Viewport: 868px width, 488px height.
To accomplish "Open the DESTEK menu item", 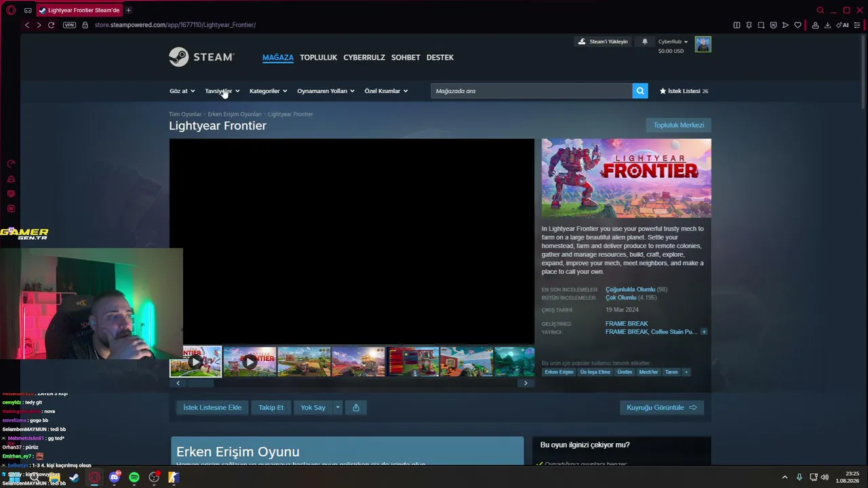I will 440,58.
